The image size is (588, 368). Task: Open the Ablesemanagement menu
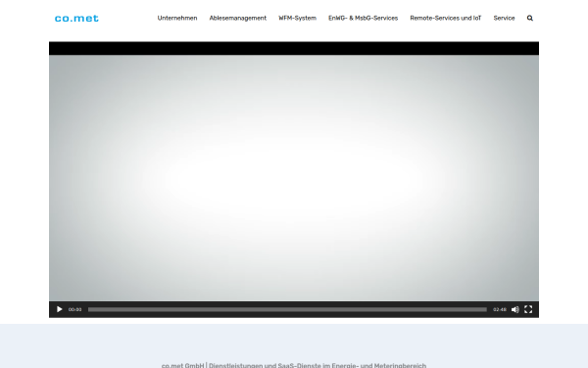pyautogui.click(x=238, y=18)
